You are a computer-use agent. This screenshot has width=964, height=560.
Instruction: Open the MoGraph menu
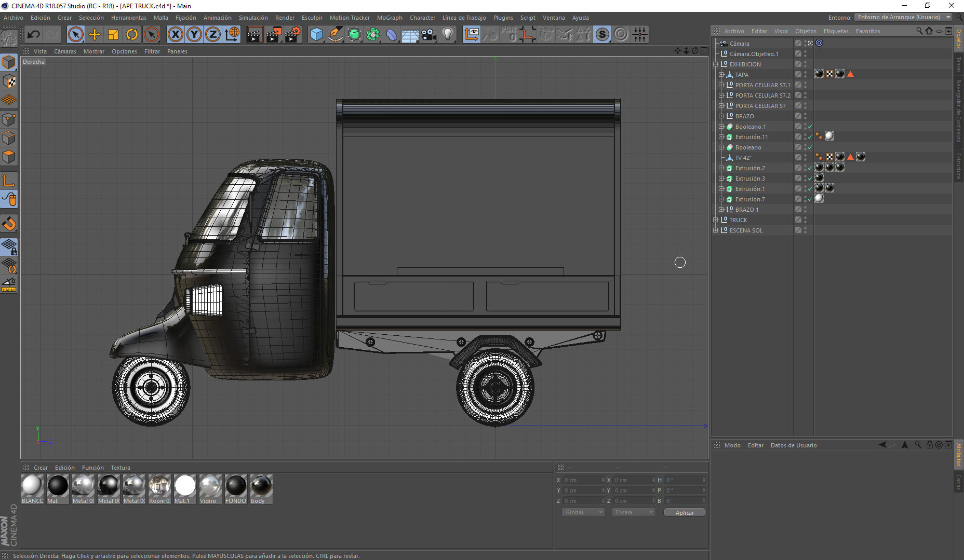[x=390, y=18]
